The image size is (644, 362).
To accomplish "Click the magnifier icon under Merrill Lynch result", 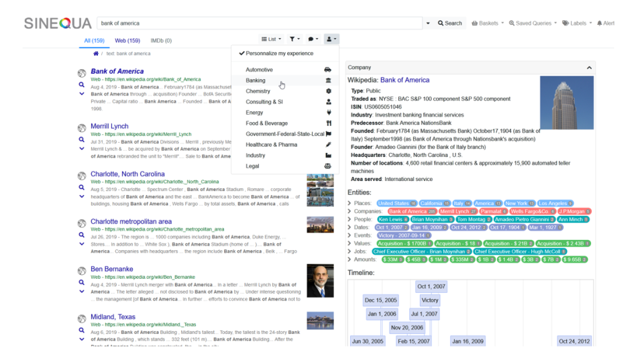I will pos(81,139).
